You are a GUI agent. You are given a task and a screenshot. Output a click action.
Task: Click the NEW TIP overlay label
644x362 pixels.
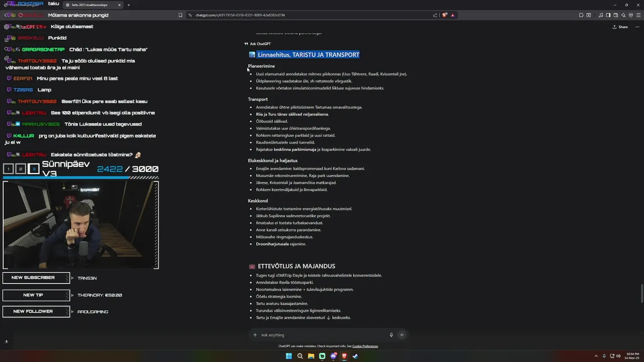[x=36, y=295]
